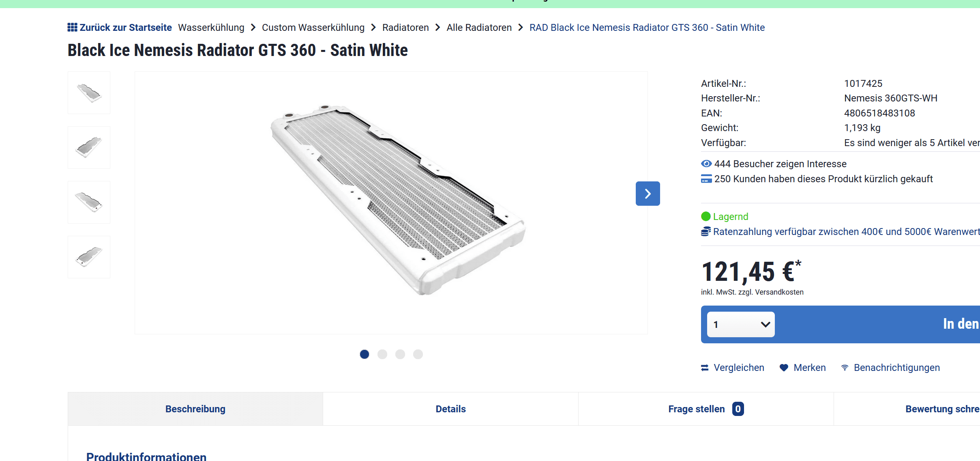Open the quantity dropdown showing 1
This screenshot has height=461, width=980.
click(740, 324)
